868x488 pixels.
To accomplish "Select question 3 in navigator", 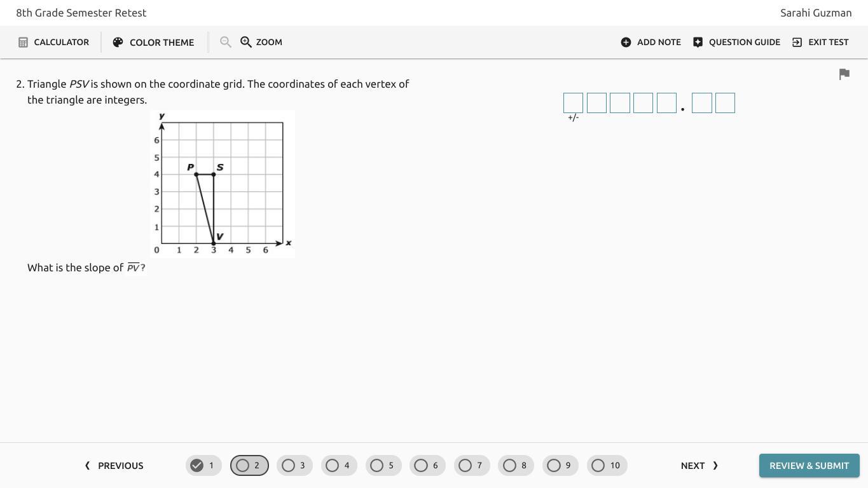I will 294,466.
